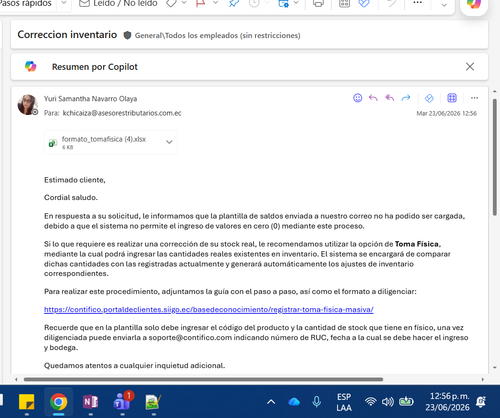Click the apps grid icon in top toolbar

pos(344,3)
